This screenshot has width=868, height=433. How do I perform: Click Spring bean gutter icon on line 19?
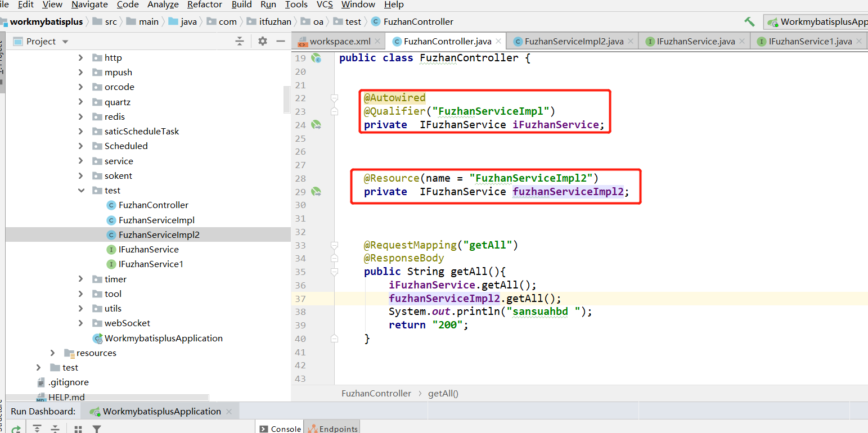point(316,58)
